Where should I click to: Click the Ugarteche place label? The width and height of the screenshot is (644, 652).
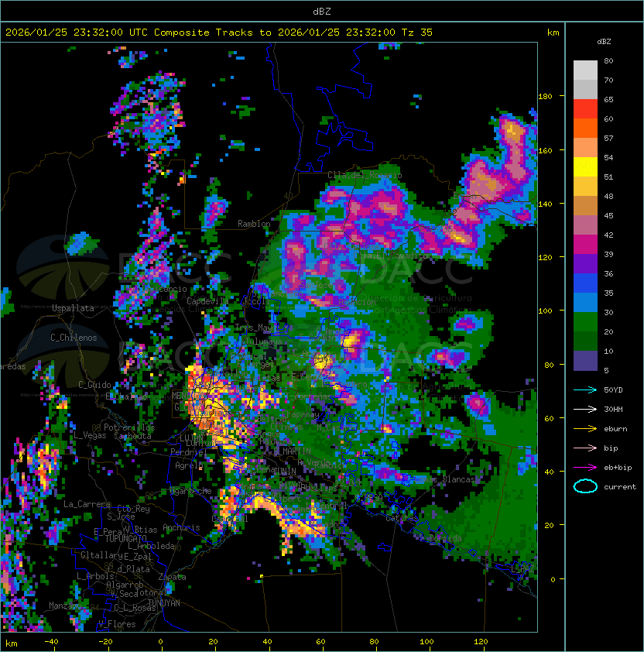[191, 491]
